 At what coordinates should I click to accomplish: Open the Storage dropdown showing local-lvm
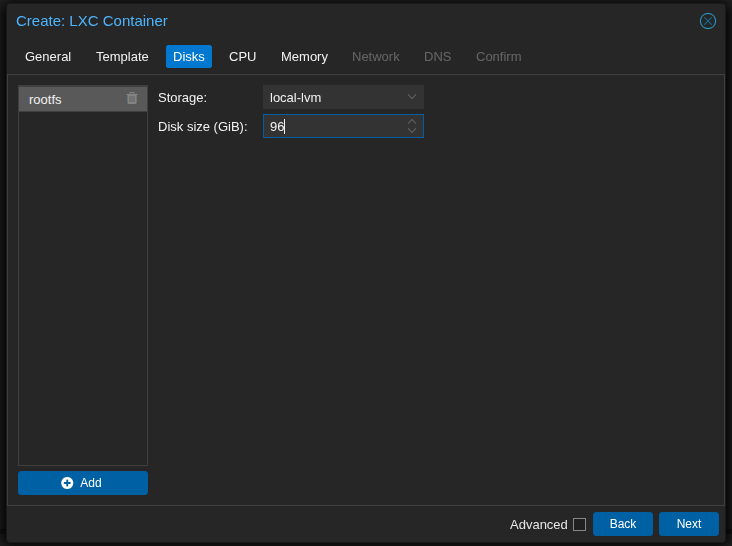[x=343, y=97]
